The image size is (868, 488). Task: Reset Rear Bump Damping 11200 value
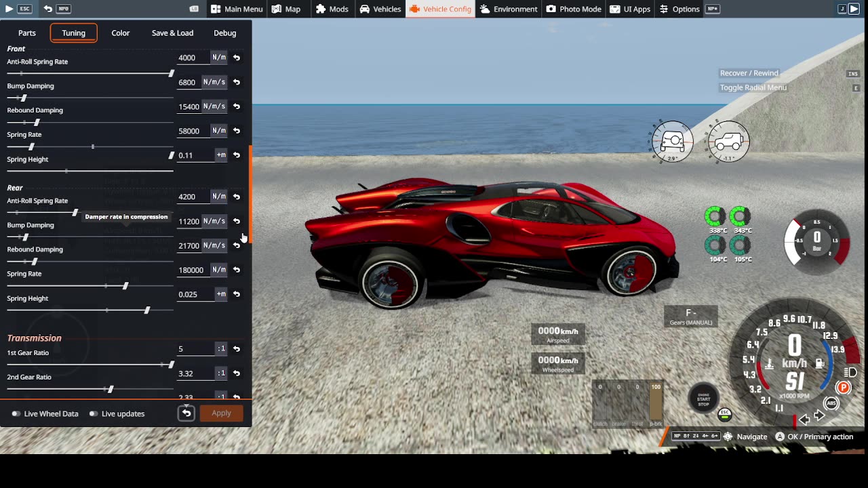coord(237,221)
